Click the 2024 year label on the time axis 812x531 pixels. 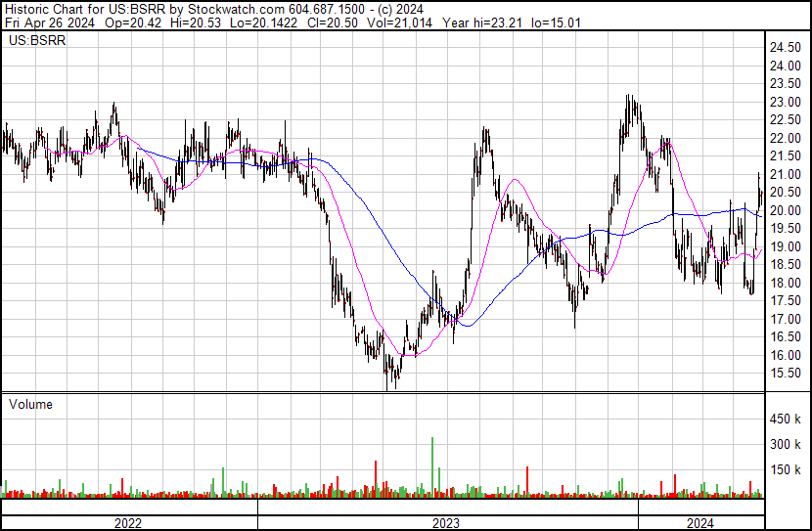pyautogui.click(x=700, y=523)
